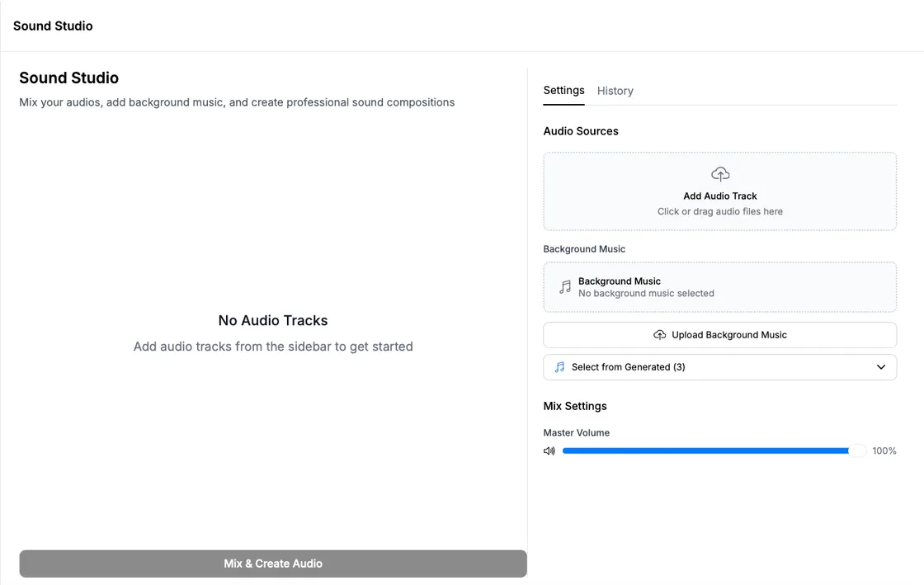Click the 100% master volume value
Image resolution: width=924 pixels, height=585 pixels.
click(x=884, y=451)
